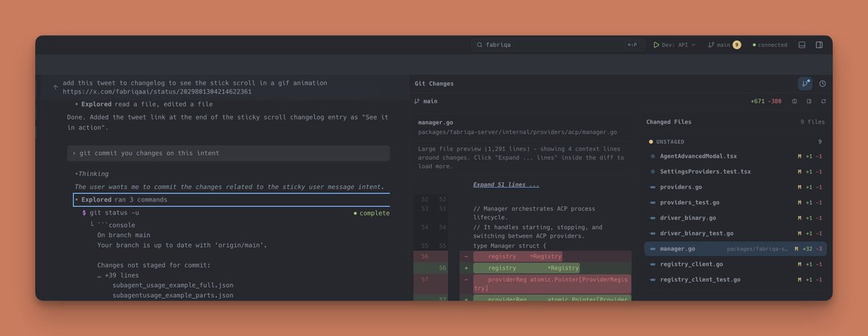Click the run play icon beside Dev: API
868x336 pixels.
point(656,45)
